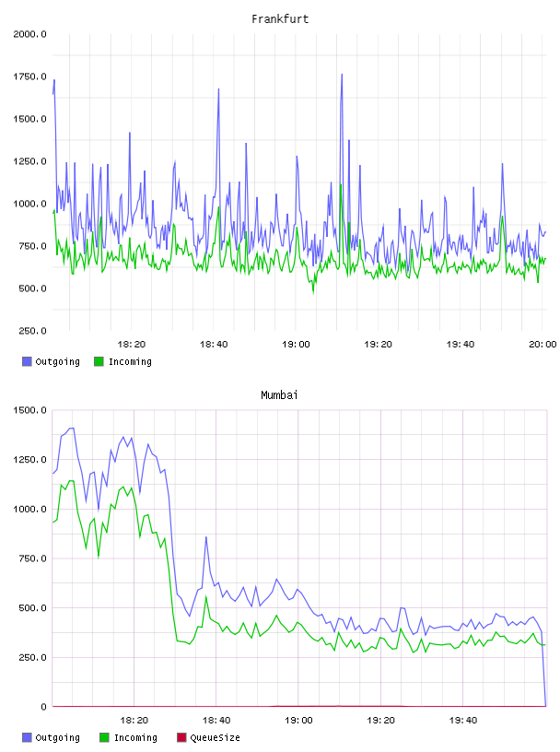Click the 19:20 time label on Mumbai
Viewport: 560px width, 752px height.
coord(380,721)
